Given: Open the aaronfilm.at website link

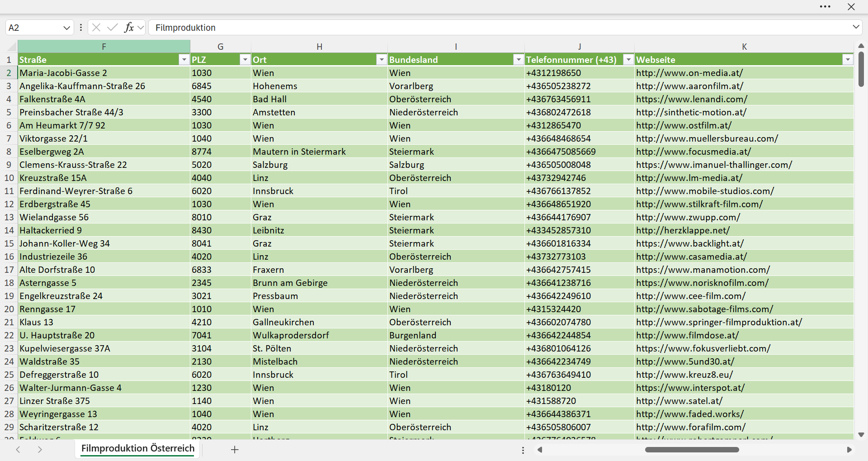Looking at the screenshot, I should [x=689, y=86].
